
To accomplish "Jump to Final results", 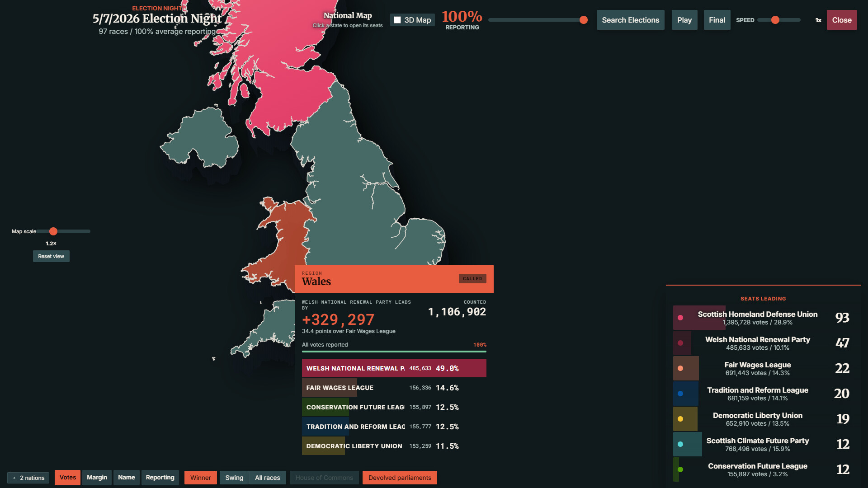I will pyautogui.click(x=717, y=20).
